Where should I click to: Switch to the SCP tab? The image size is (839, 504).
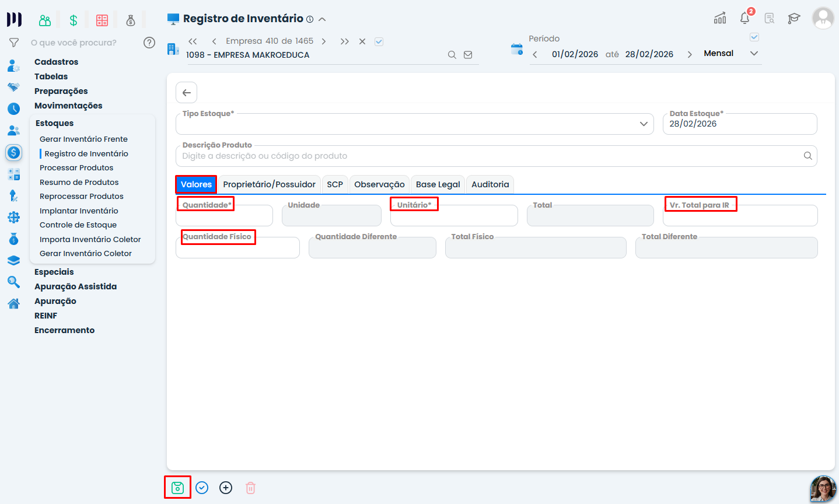[x=335, y=184]
